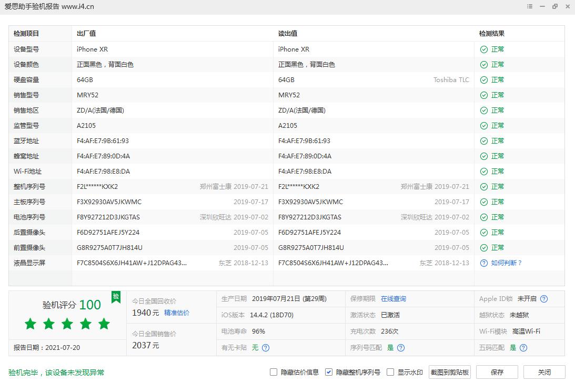Click the 保存 button to save the report
The height and width of the screenshot is (392, 575).
point(497,372)
